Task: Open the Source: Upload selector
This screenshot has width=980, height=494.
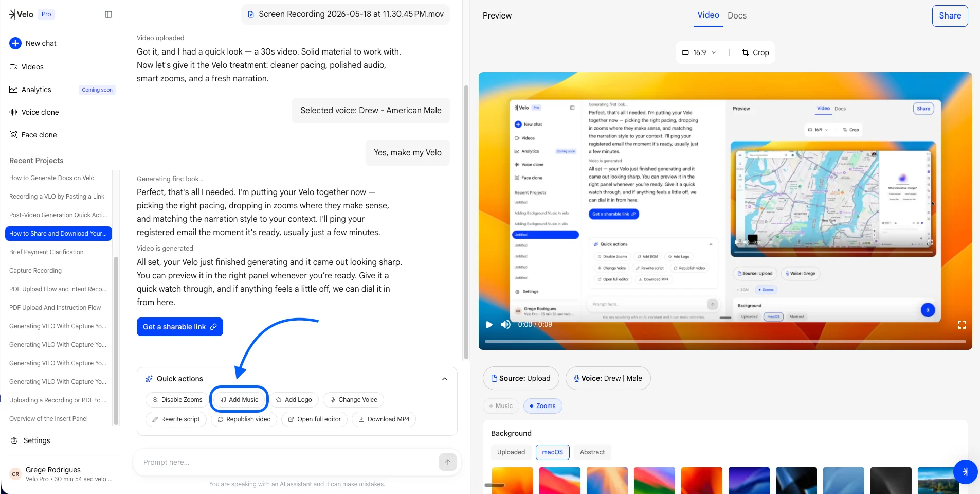Action: [521, 378]
